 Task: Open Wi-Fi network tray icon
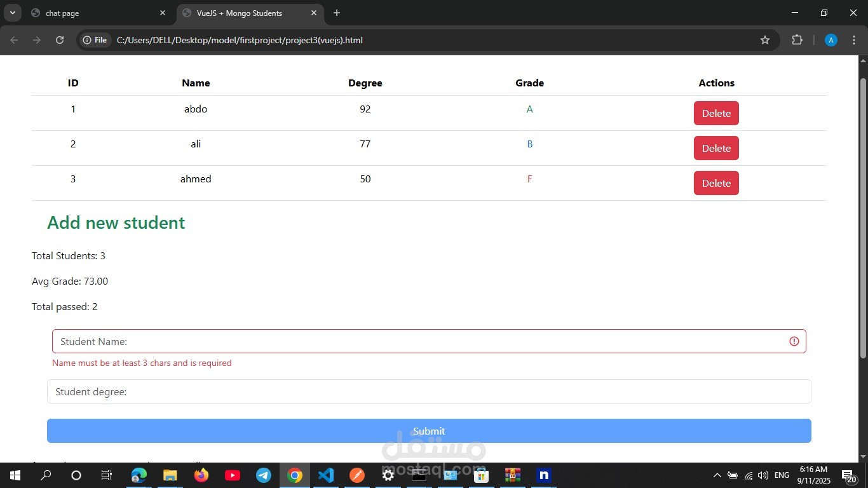pyautogui.click(x=749, y=475)
